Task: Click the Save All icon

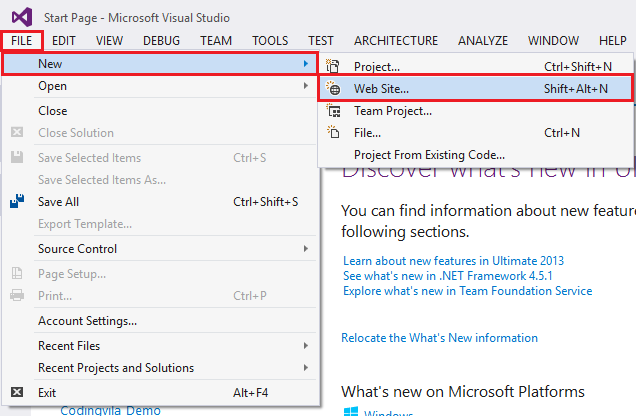Action: click(17, 201)
